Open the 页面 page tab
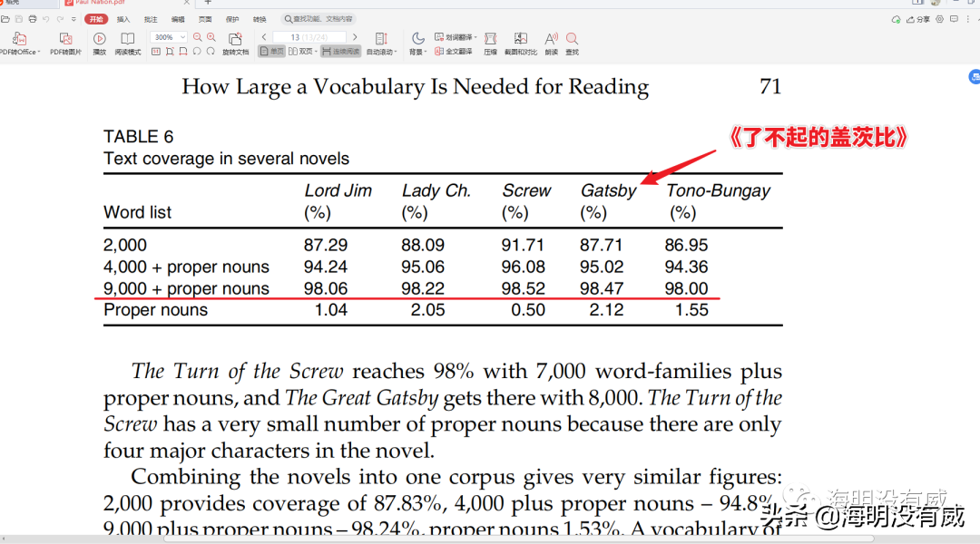The image size is (980, 544). [205, 19]
